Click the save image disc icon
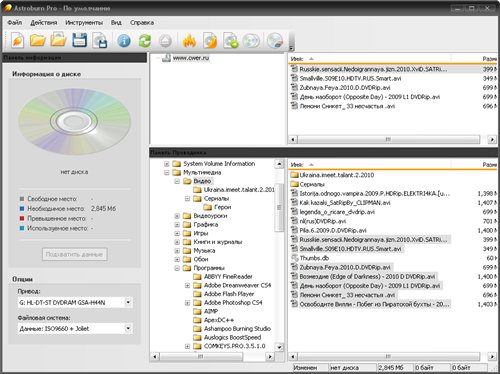Screen dimensions: 500x374 [100, 41]
